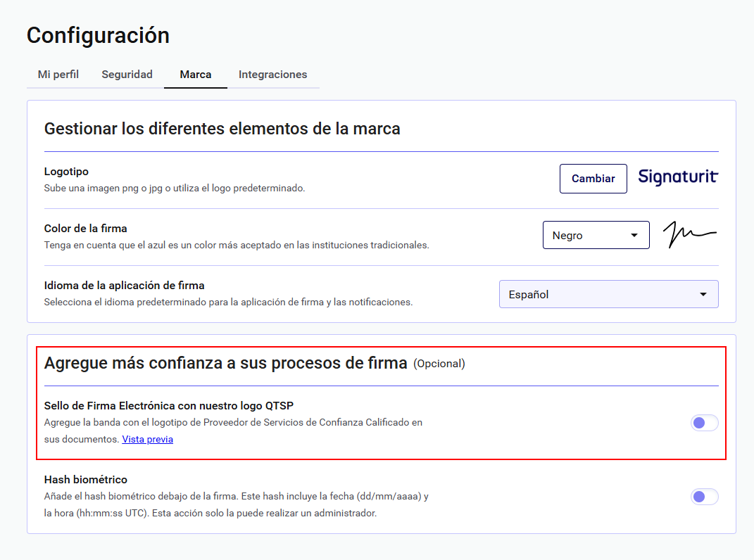Screen dimensions: 754x560
Task: Switch to the Mi perfil tab
Action: pyautogui.click(x=58, y=75)
